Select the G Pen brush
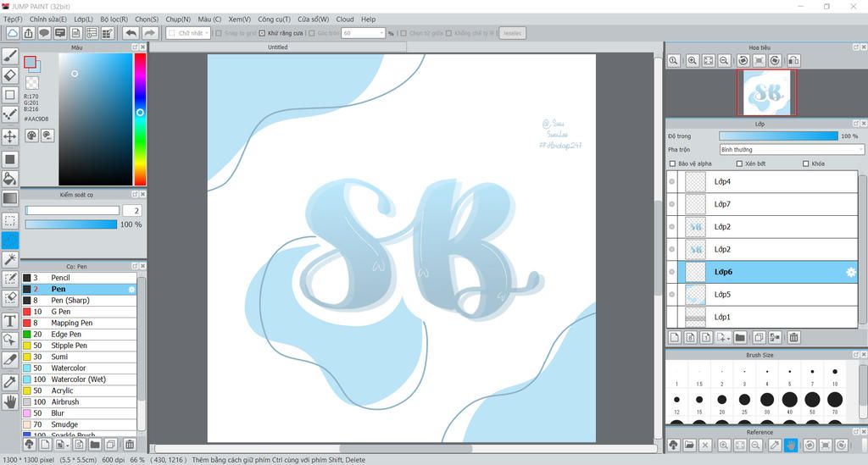 tap(79, 312)
